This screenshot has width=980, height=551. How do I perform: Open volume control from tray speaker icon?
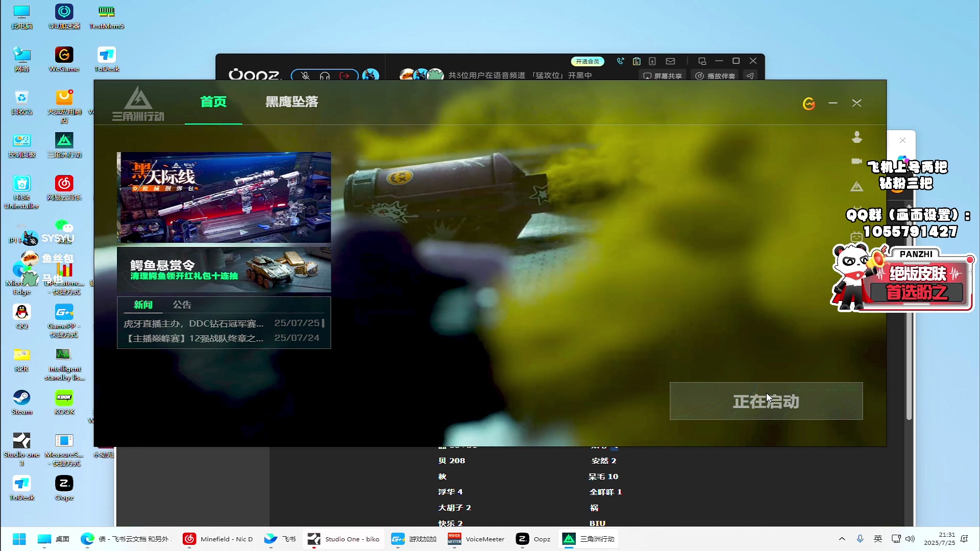point(910,539)
